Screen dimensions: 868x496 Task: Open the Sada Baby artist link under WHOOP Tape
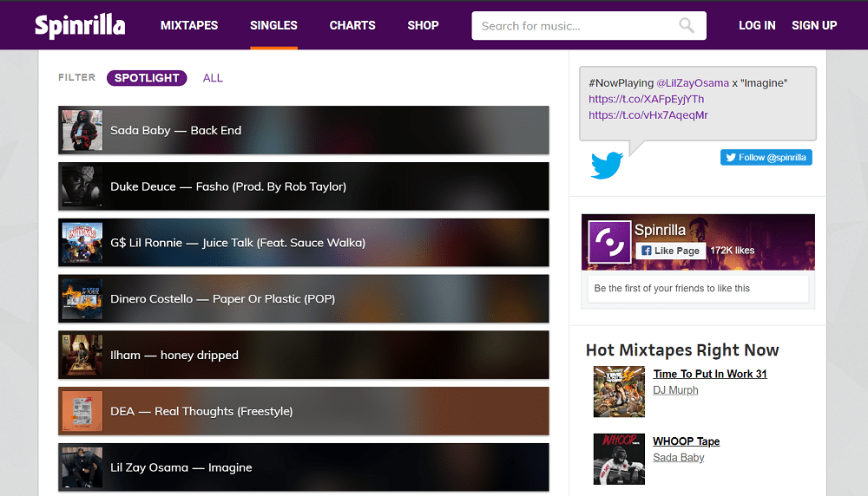tap(678, 457)
